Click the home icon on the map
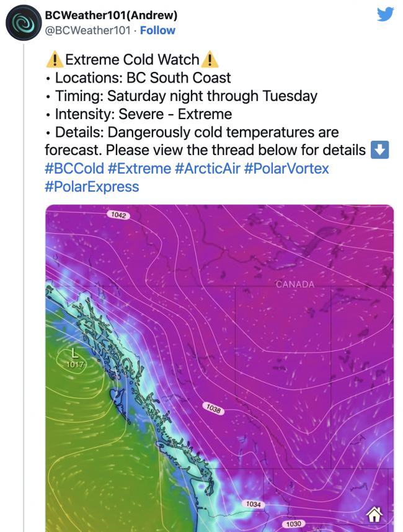Viewport: 403px width, 532px height. (x=374, y=515)
